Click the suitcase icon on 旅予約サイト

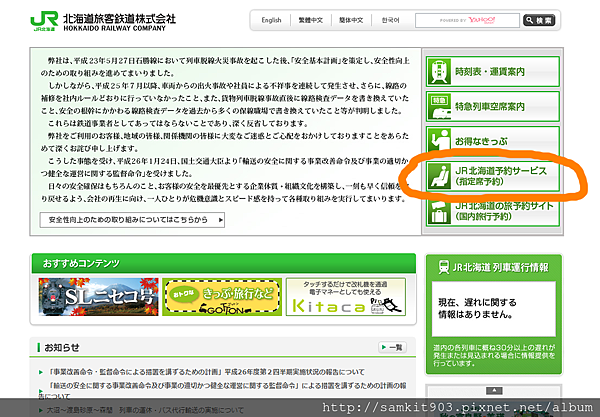click(439, 213)
